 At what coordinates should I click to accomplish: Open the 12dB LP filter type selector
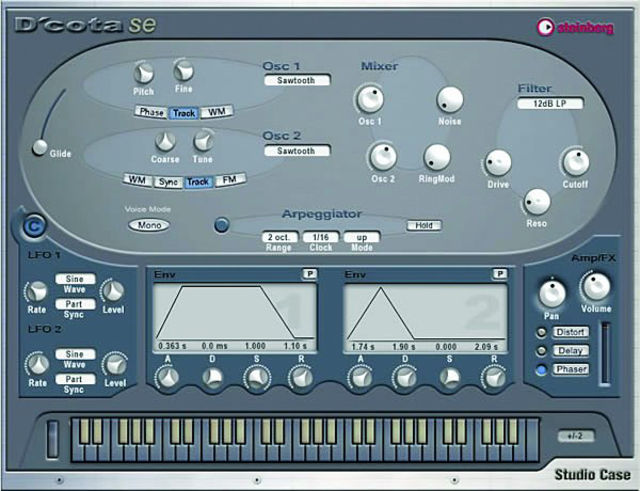click(550, 103)
